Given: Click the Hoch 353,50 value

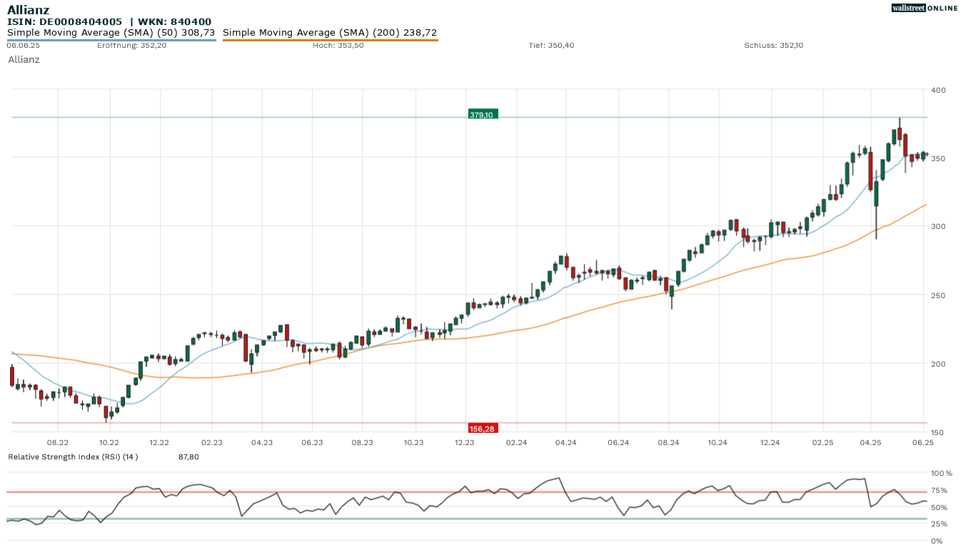Looking at the screenshot, I should [338, 46].
